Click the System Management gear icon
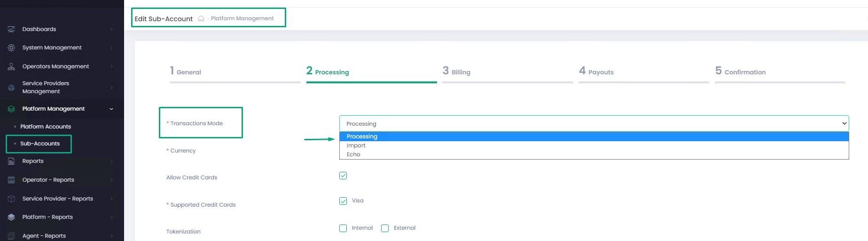The image size is (868, 241). 11,48
